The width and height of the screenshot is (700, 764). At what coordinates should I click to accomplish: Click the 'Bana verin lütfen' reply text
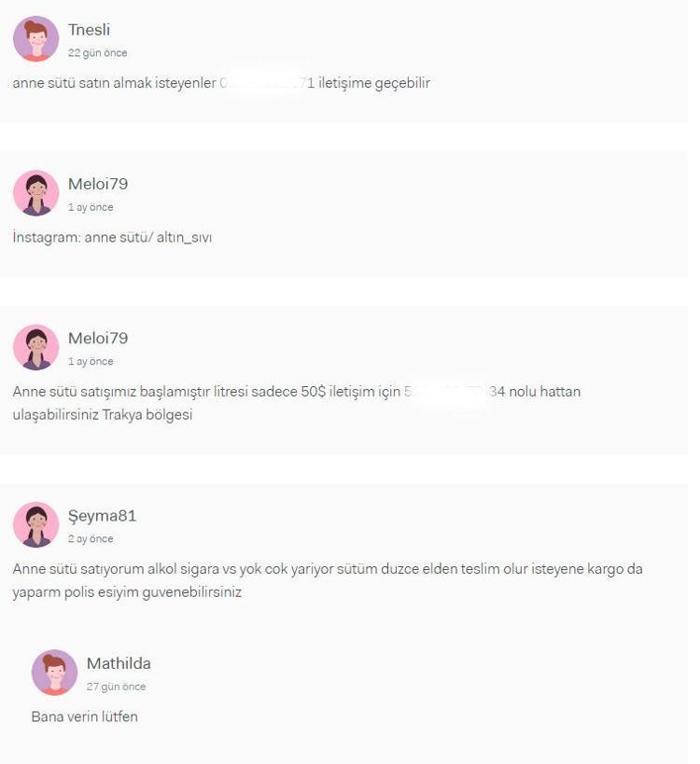84,716
